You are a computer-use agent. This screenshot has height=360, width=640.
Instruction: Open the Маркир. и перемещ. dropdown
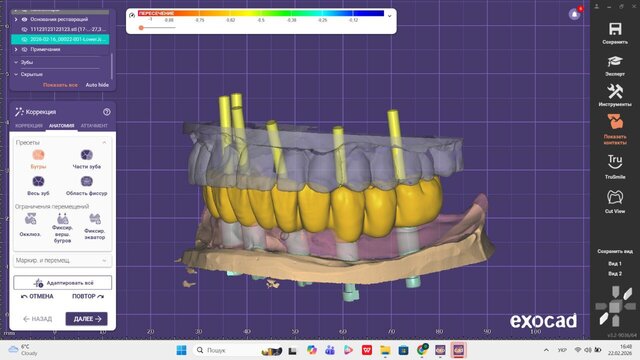coord(62,260)
